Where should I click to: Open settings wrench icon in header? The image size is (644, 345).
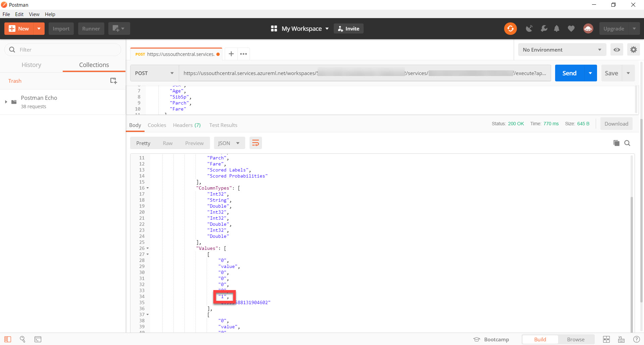544,29
